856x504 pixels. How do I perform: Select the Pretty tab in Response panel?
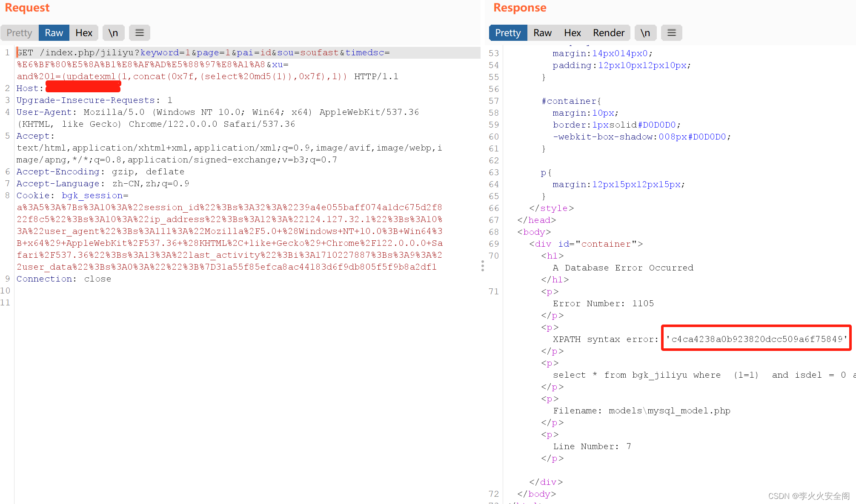tap(508, 33)
